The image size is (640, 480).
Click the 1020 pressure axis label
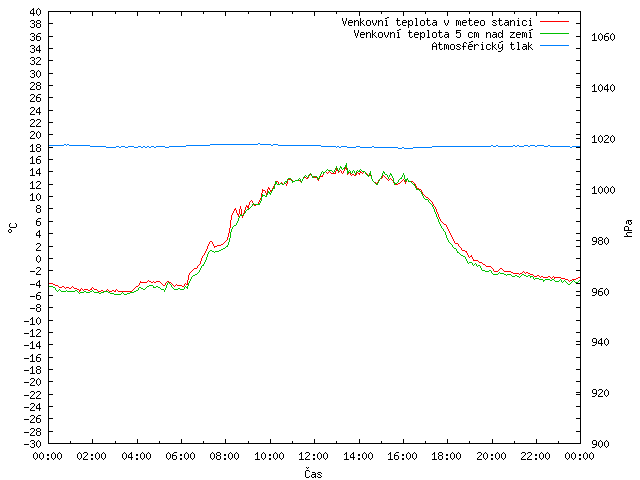tap(603, 140)
